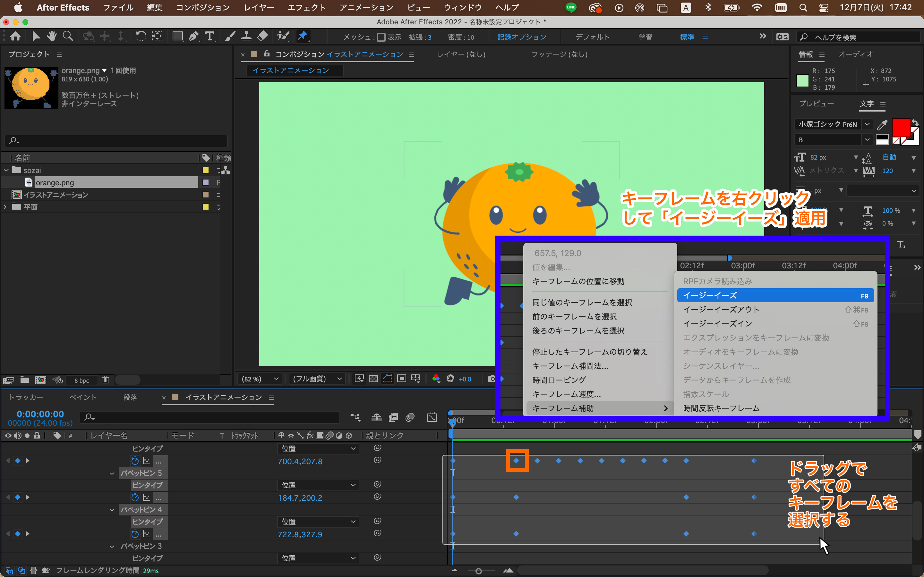Screen dimensions: 924x577
Task: Delete selected item with trash icon
Action: (x=105, y=380)
